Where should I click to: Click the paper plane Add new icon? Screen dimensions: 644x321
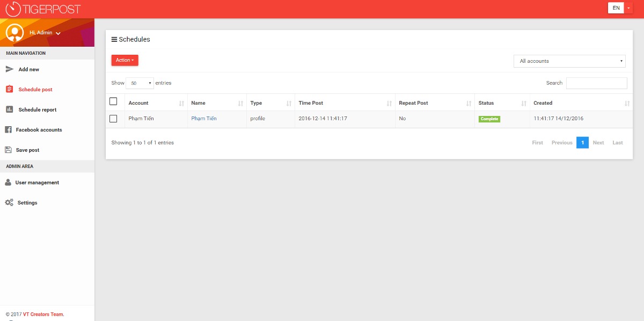click(x=9, y=69)
